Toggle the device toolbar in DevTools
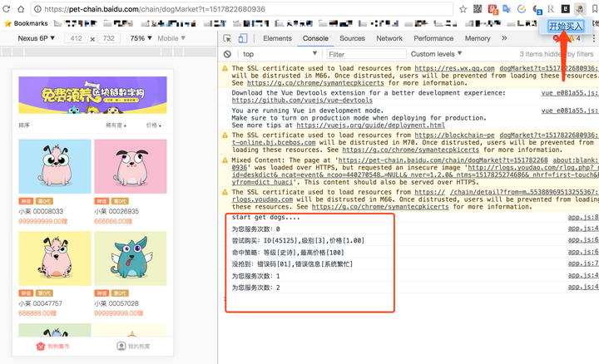The image size is (599, 364). click(243, 38)
